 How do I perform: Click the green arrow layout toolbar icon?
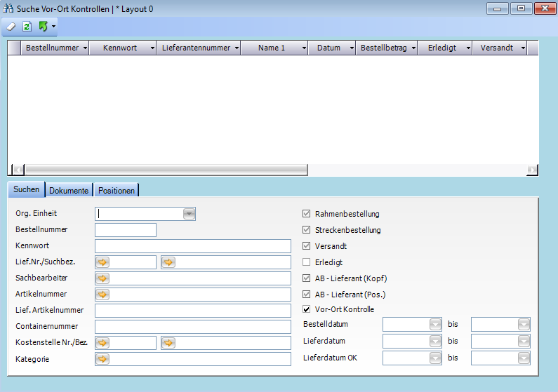coord(43,27)
